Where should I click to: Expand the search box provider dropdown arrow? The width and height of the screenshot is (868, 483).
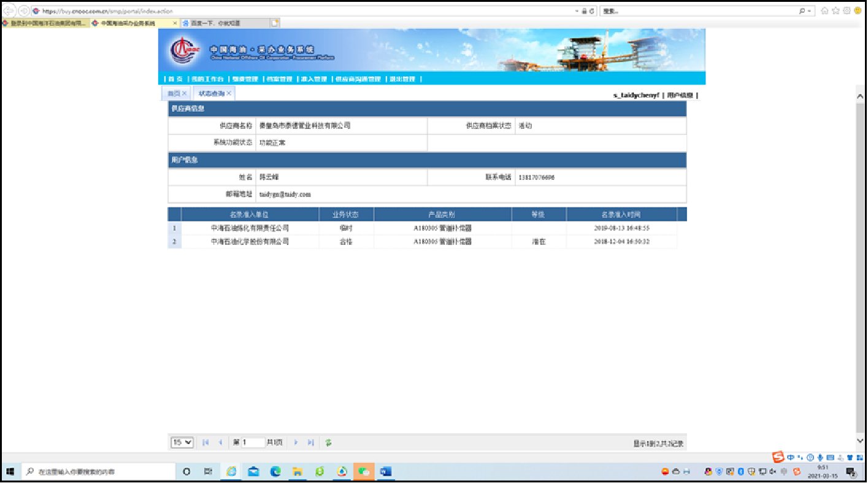click(810, 11)
